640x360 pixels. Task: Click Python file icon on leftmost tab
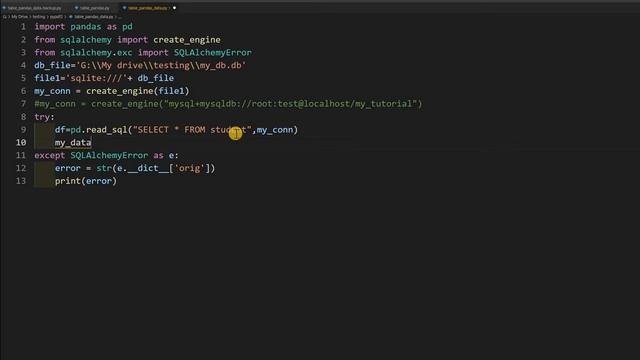(4, 8)
